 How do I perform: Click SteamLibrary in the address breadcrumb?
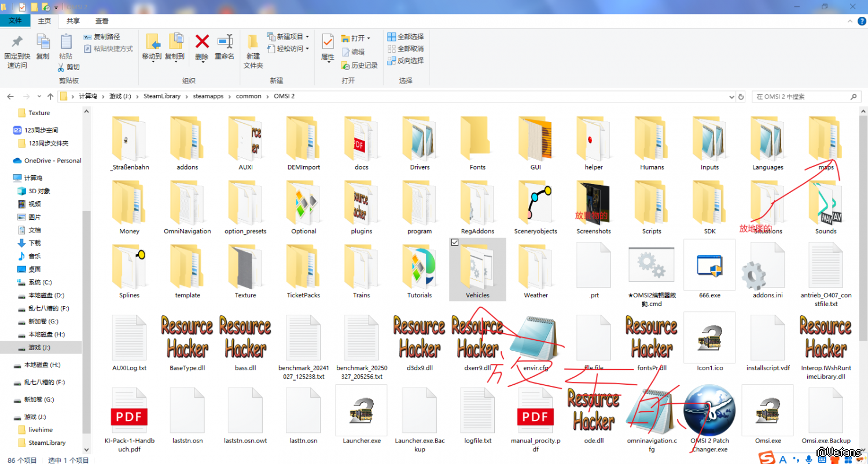162,96
